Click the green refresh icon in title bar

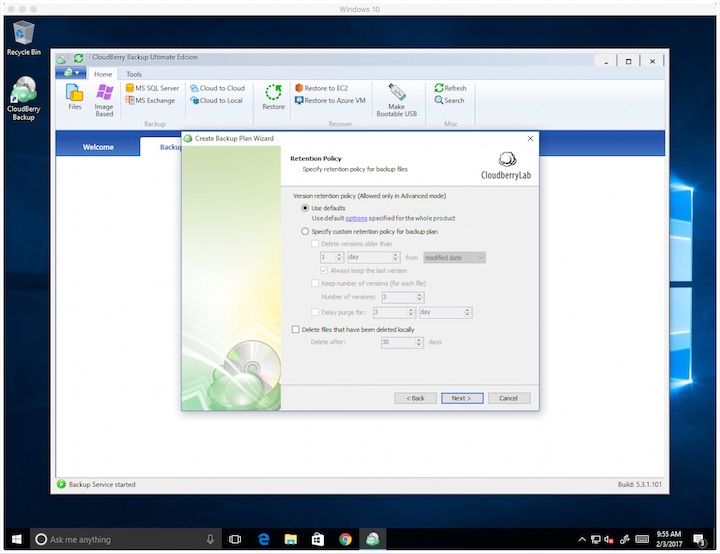tap(79, 58)
